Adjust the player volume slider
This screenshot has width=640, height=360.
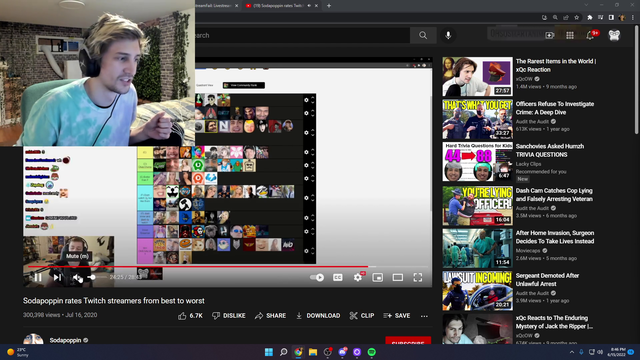(x=97, y=277)
